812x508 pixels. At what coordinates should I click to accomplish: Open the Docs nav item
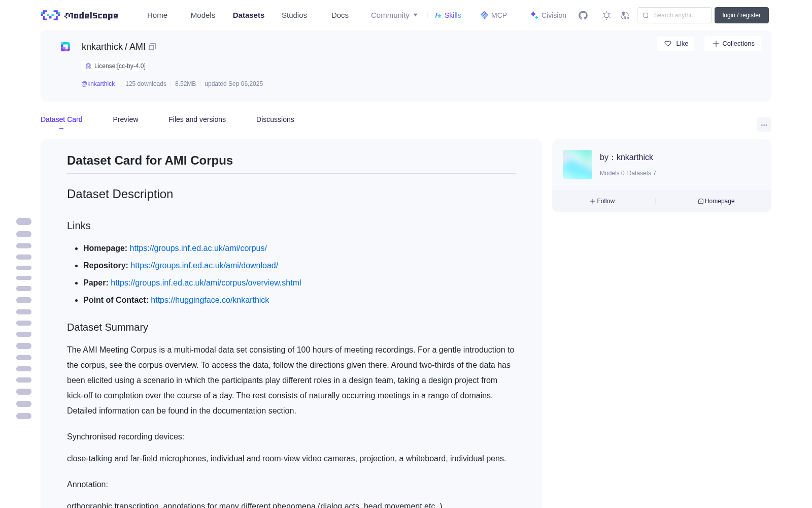(x=340, y=15)
